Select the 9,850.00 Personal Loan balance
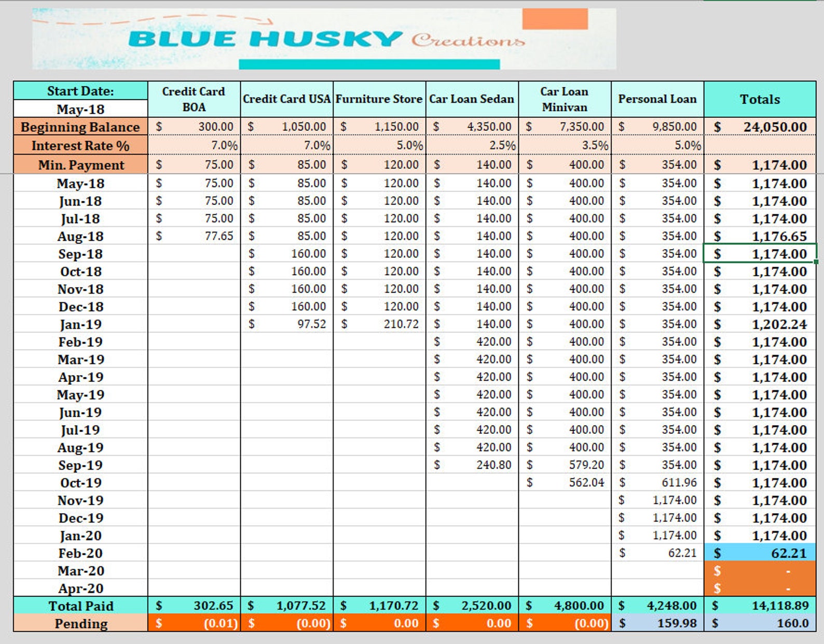The image size is (824, 644). [657, 127]
